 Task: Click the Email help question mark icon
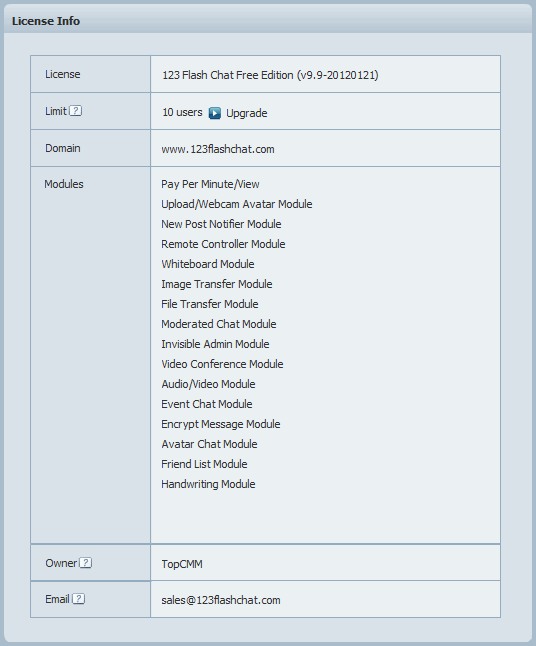[78, 599]
